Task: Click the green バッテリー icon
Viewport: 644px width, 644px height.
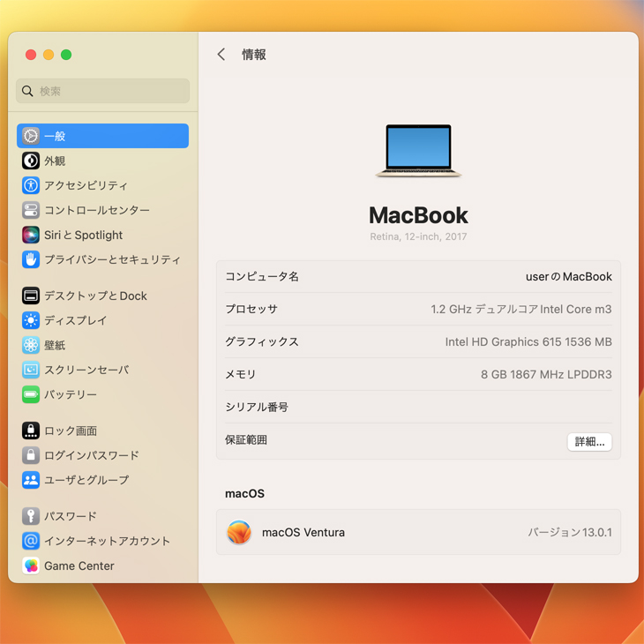Action: (31, 394)
